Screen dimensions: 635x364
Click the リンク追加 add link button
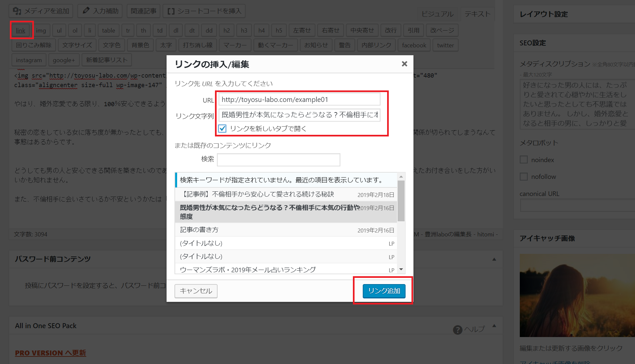[x=384, y=291]
